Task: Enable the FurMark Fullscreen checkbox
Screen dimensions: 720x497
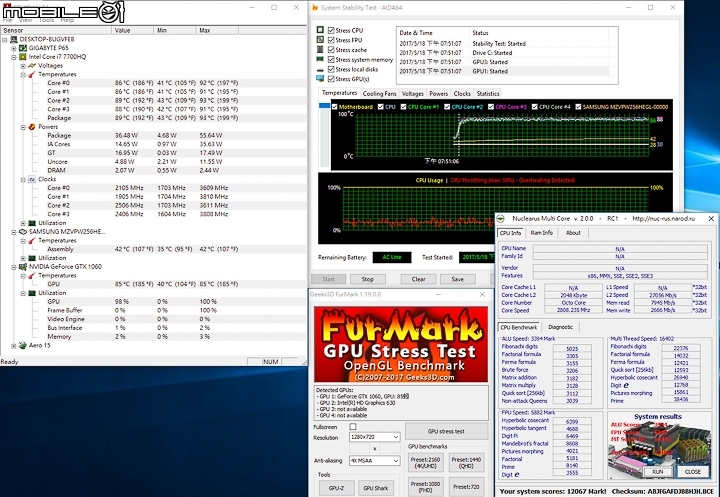Action: pos(353,427)
